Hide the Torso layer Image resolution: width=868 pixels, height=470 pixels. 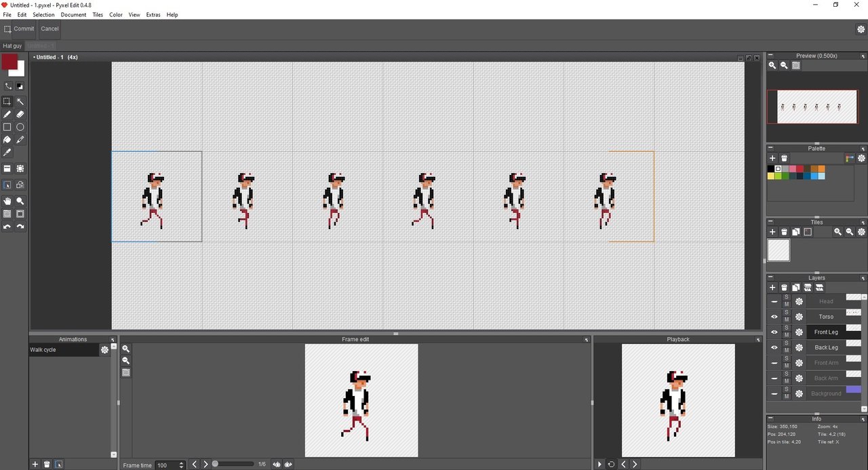[x=774, y=317]
